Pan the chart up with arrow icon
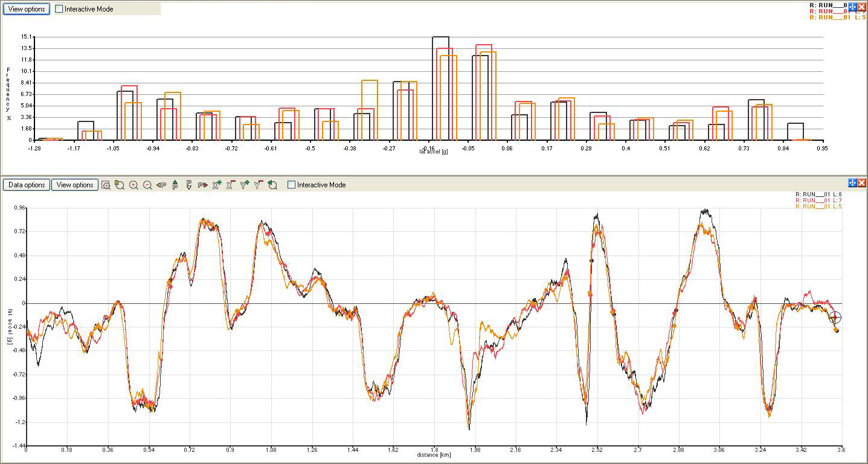 click(x=175, y=185)
